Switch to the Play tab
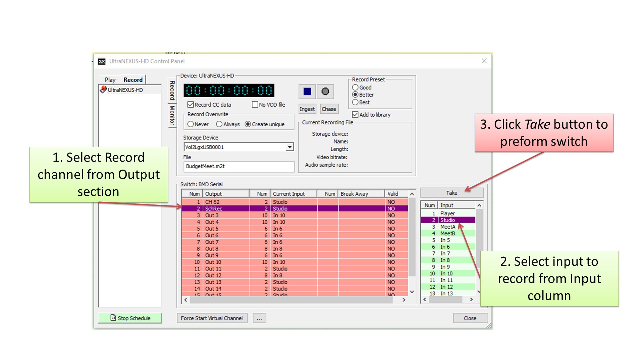Screen dimensions: 644x362 point(110,80)
